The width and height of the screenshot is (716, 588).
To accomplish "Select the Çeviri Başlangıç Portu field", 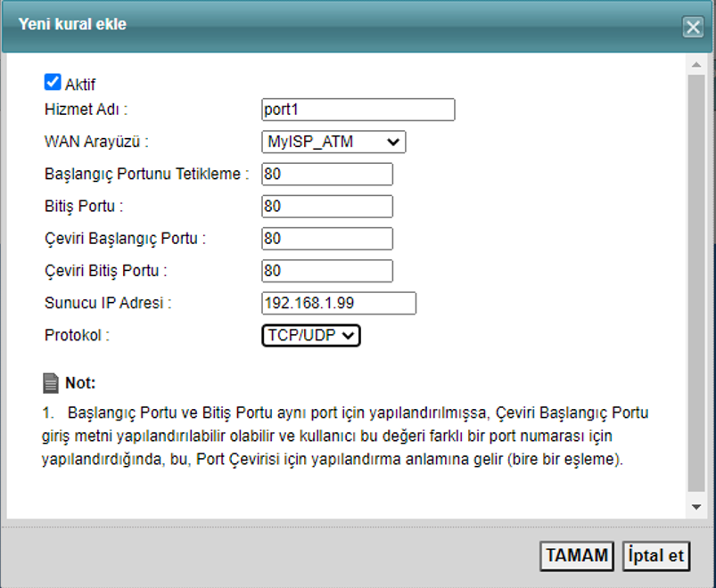I will click(327, 239).
